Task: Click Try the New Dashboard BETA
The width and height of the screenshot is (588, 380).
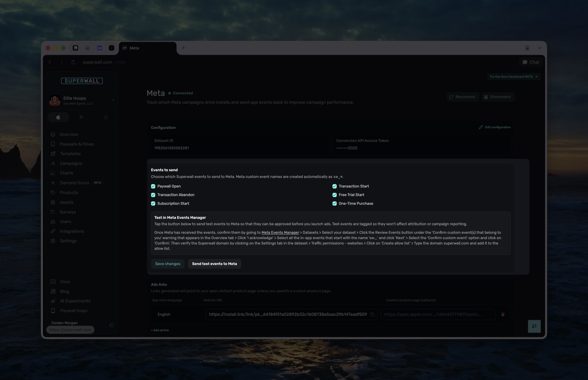Action: pos(514,77)
